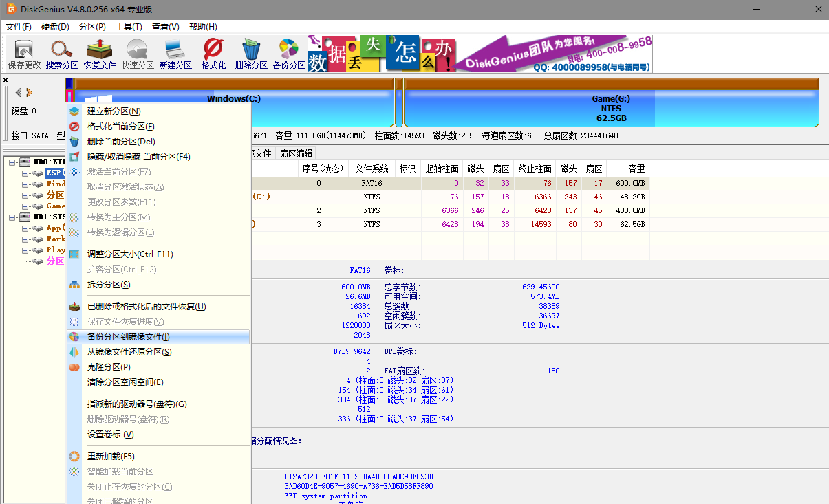The image size is (829, 504).
Task: Select the Game partition in tree
Action: (55, 206)
